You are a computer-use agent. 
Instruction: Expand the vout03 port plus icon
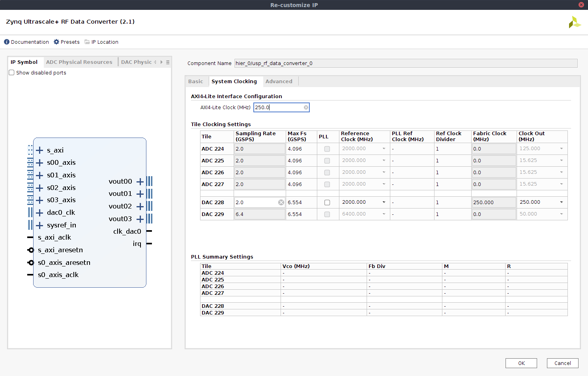pyautogui.click(x=140, y=219)
